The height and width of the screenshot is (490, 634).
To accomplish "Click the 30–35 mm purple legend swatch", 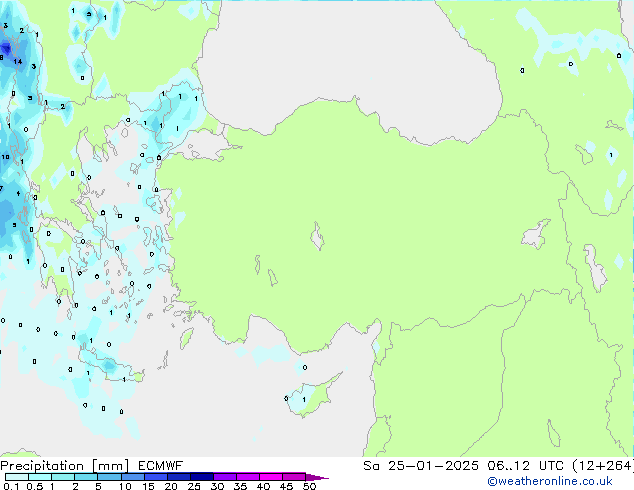I will click(225, 477).
